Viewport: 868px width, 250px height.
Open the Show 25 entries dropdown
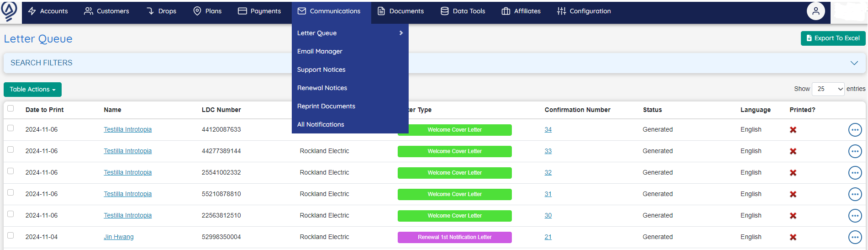tap(828, 89)
